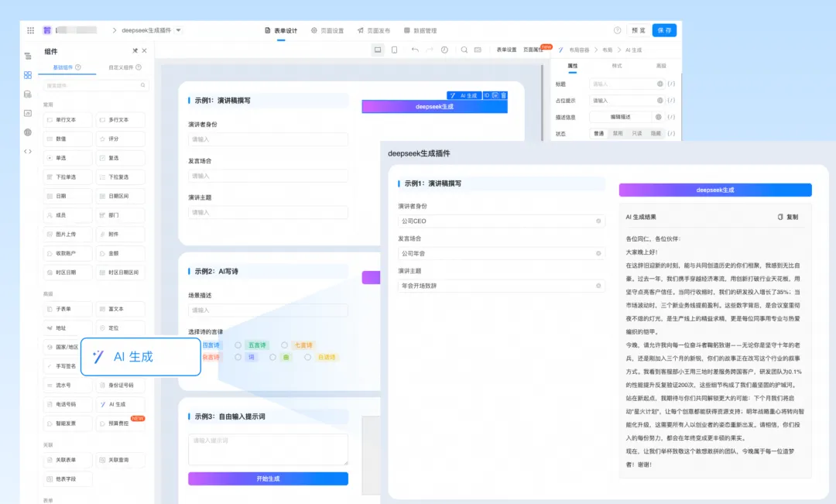This screenshot has height=504, width=836.
Task: Open the apps grid launcher icon
Action: pos(30,30)
